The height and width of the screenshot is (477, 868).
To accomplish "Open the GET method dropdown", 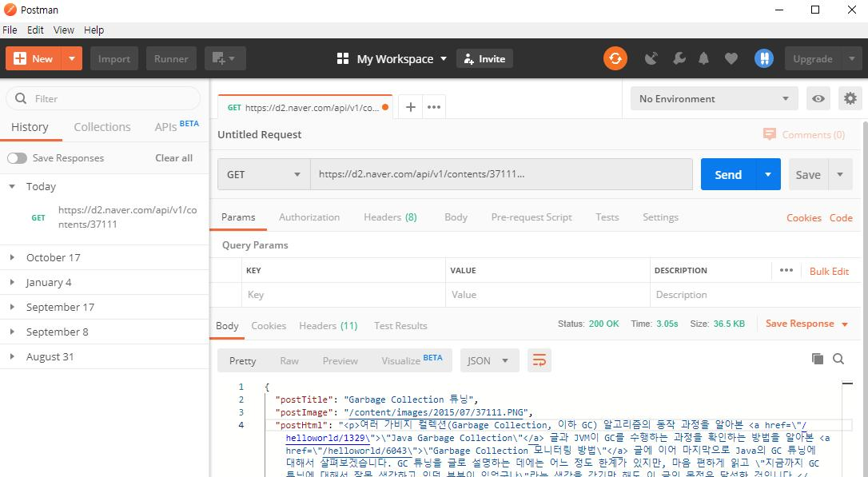I will click(264, 174).
